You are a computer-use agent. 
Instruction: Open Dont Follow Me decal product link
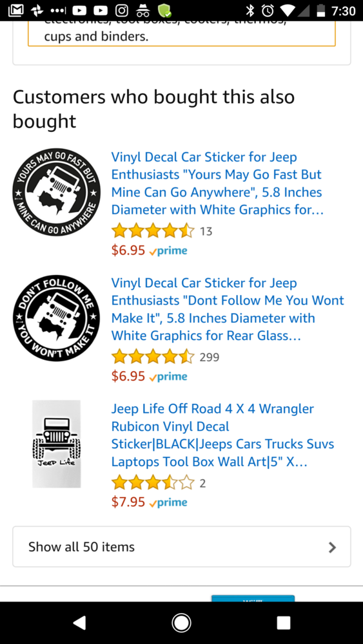click(x=228, y=309)
